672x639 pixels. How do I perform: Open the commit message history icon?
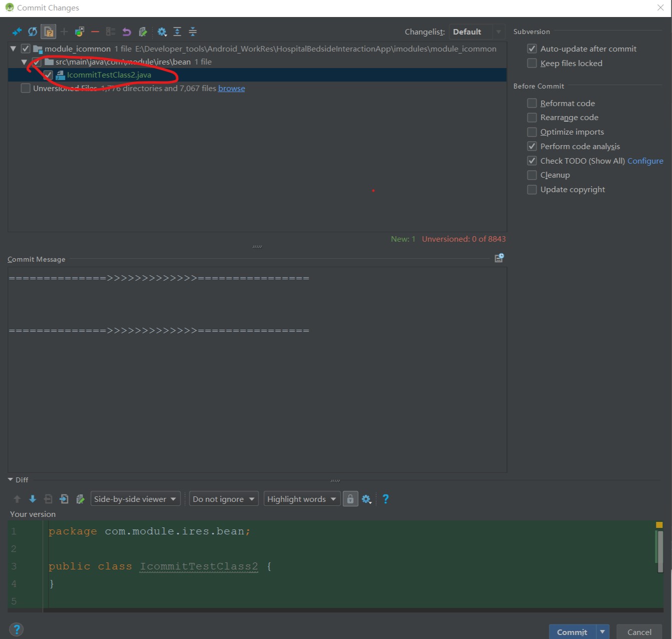pos(499,258)
